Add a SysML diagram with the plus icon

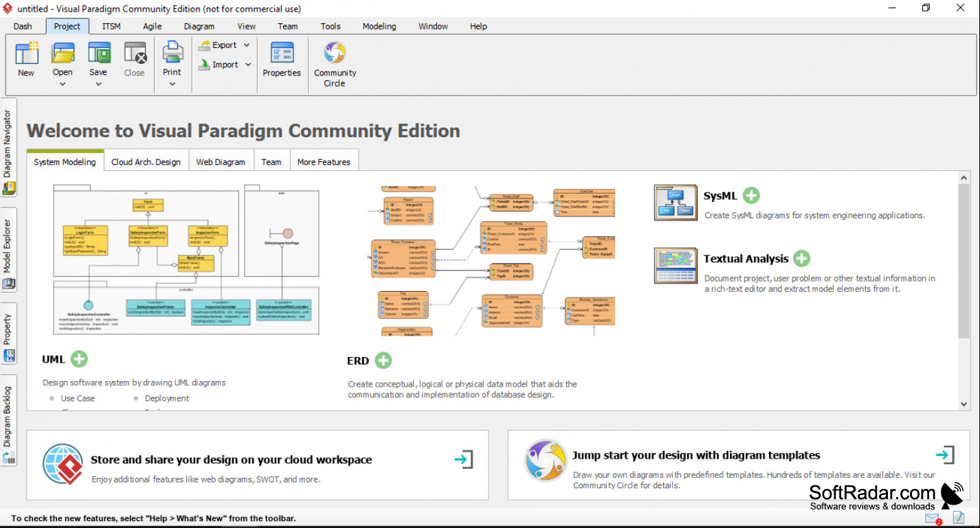[751, 196]
